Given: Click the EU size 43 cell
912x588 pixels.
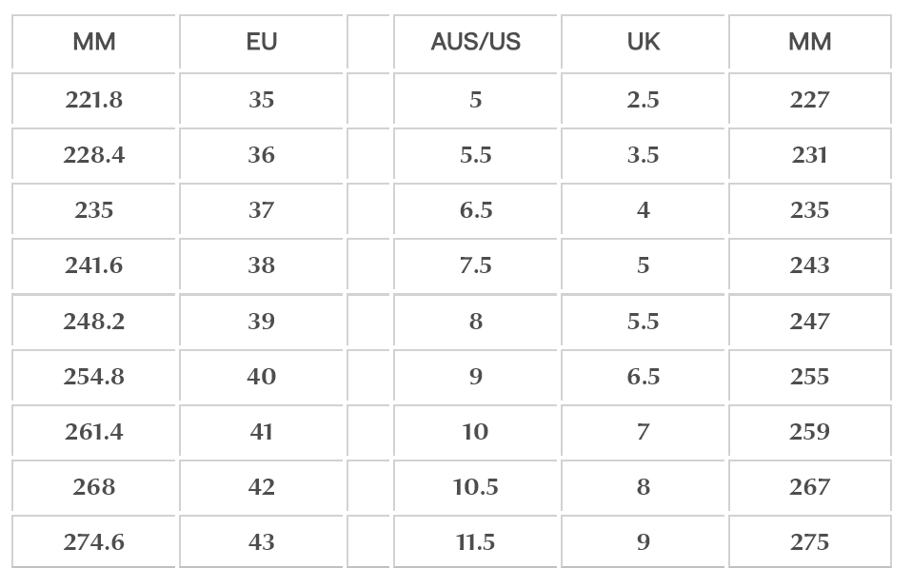Looking at the screenshot, I should 261,542.
